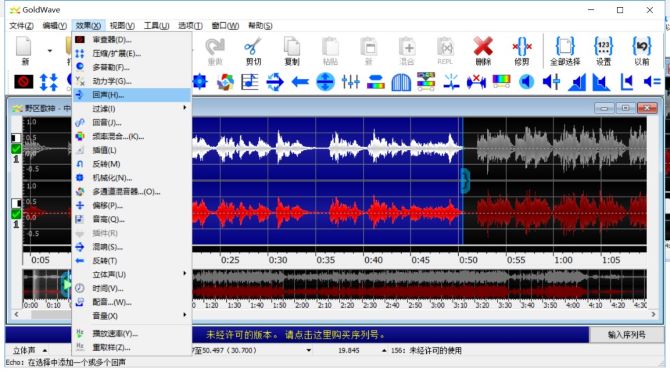Click the Match Volume speaker-equals icon
Viewport: 670px width, 372px height.
coord(652,82)
